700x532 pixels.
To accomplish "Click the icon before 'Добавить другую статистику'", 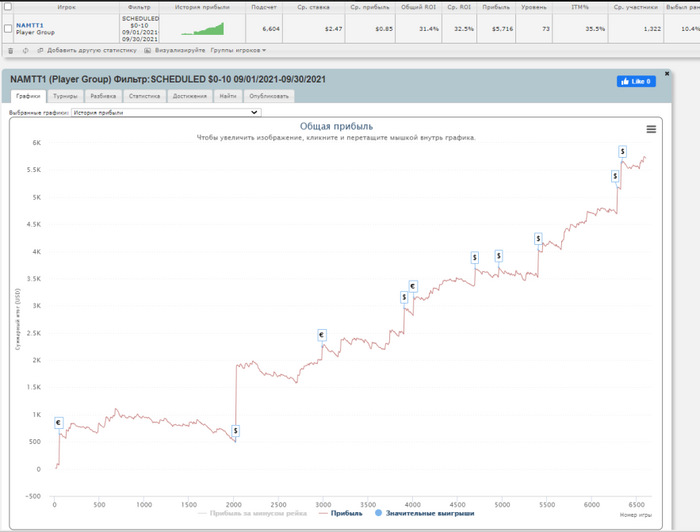I will pyautogui.click(x=40, y=50).
